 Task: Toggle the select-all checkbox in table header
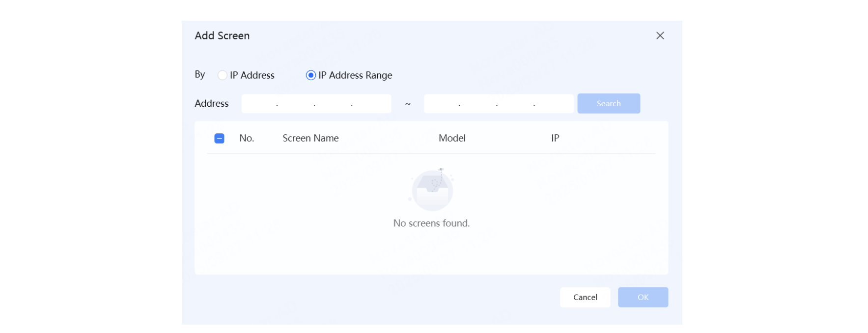point(220,138)
